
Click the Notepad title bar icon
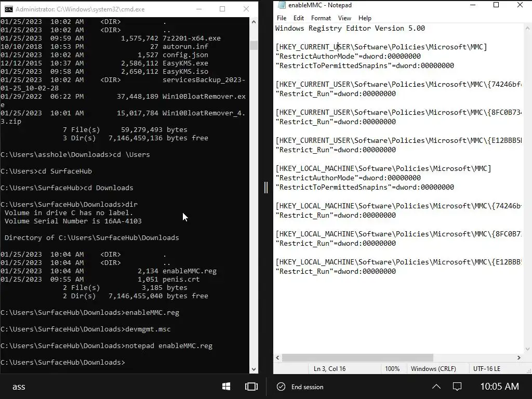coord(281,5)
